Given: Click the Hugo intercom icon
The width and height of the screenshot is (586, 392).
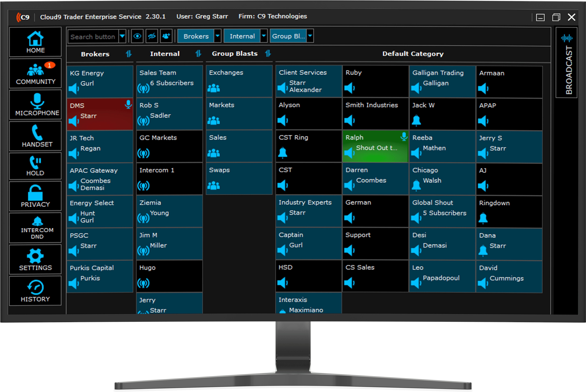Looking at the screenshot, I should point(143,283).
